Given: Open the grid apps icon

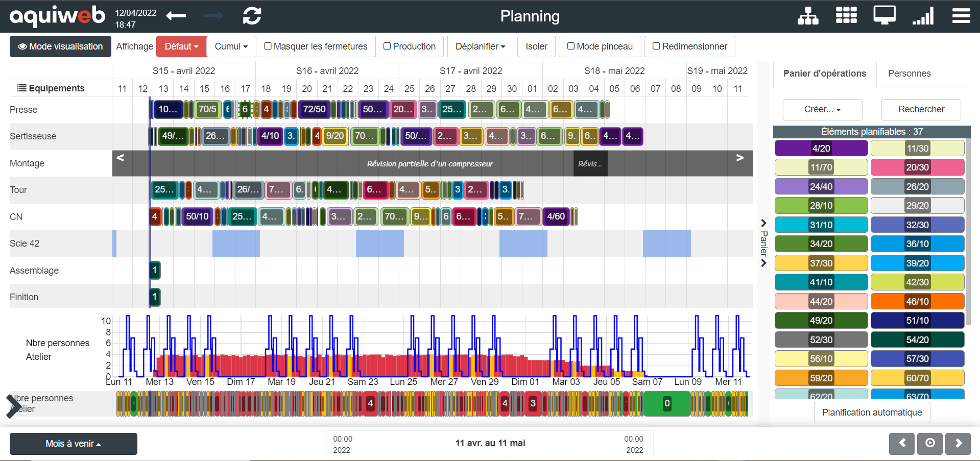Looking at the screenshot, I should tap(846, 16).
